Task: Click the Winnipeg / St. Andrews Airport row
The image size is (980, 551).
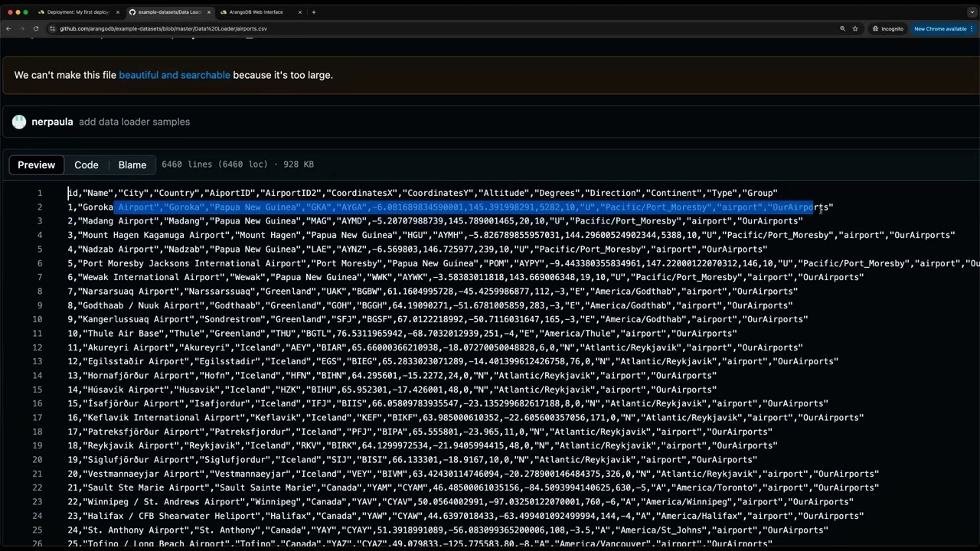Action: [x=461, y=502]
